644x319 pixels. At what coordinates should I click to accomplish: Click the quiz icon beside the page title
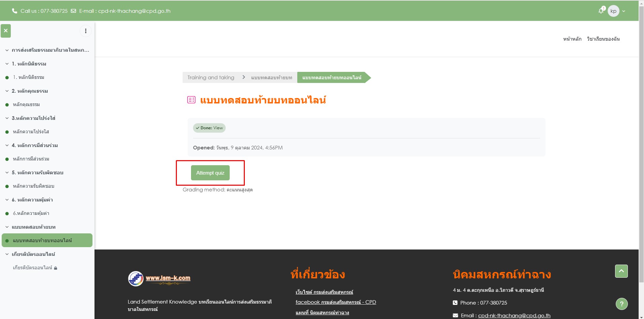(191, 100)
